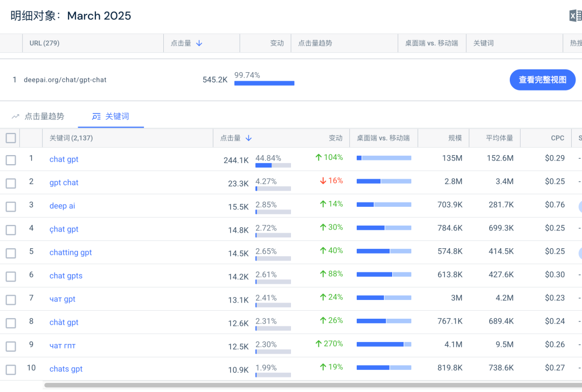This screenshot has height=392, width=582.
Task: Check the box for row chat gpt
Action: click(11, 160)
